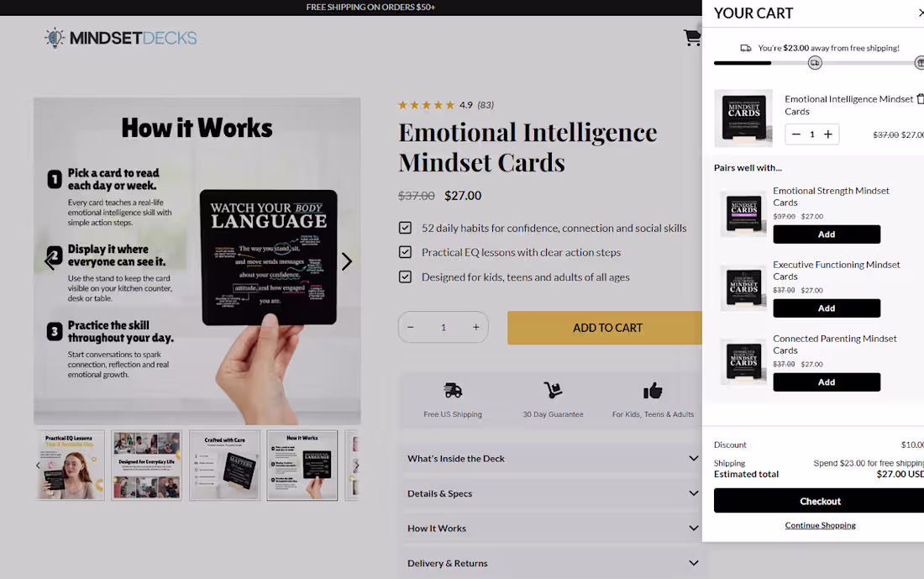Increase product page quantity with plus
Viewport: 924px width, 579px height.
[x=475, y=327]
